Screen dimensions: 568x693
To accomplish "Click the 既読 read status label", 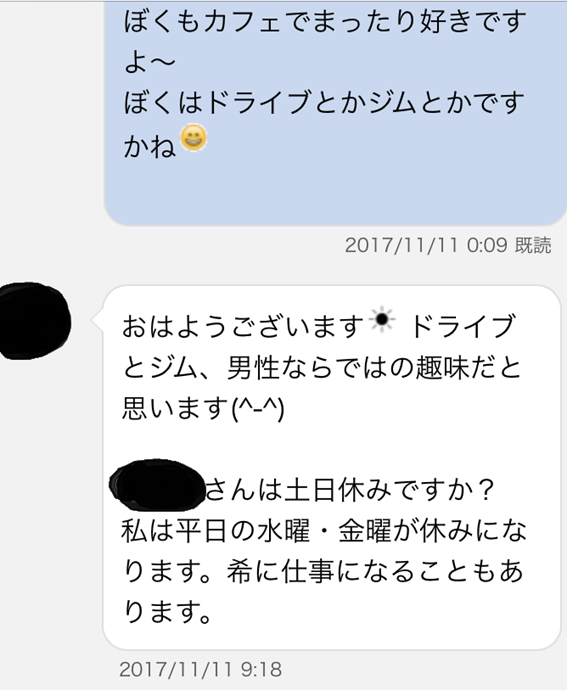I will tap(533, 245).
